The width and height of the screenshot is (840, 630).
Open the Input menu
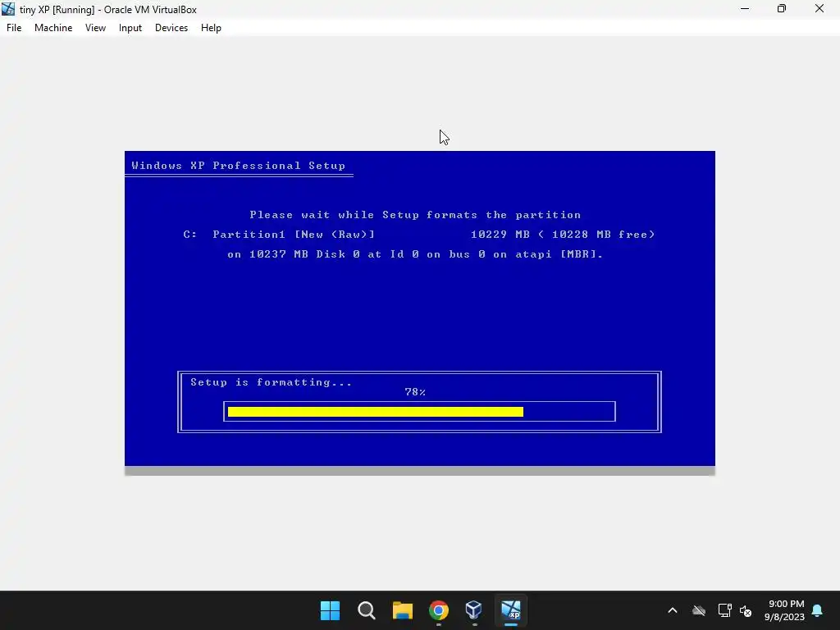(130, 28)
